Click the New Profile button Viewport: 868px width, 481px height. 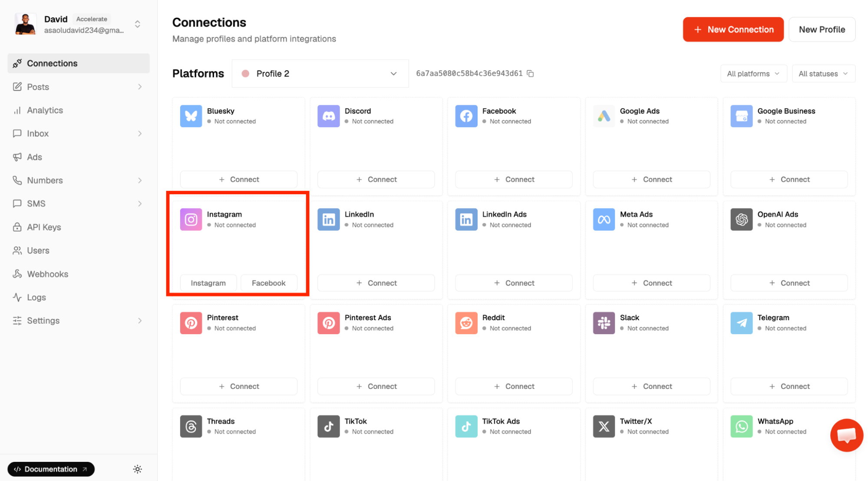[822, 30]
